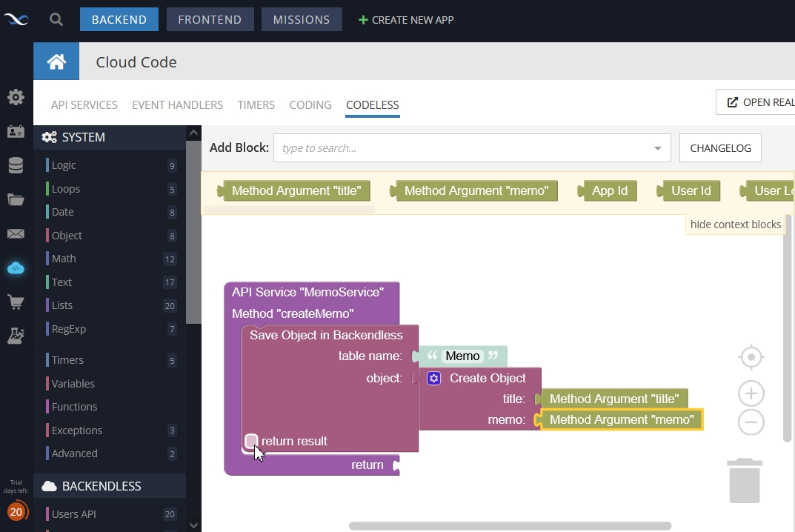The image size is (795, 532).
Task: Open Variables block category
Action: pyautogui.click(x=110, y=383)
